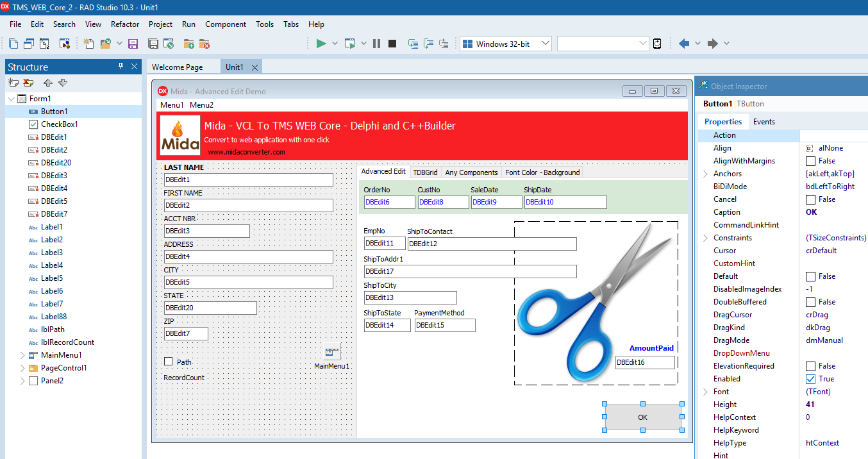Viewport: 868px width, 459px height.
Task: Click the device refresh icon beside the blank combo
Action: 657,44
